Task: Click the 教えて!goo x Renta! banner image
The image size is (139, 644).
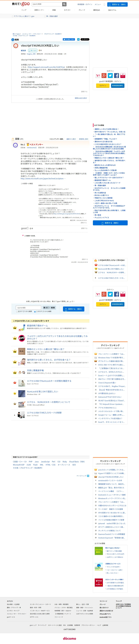Action: coord(99,551)
